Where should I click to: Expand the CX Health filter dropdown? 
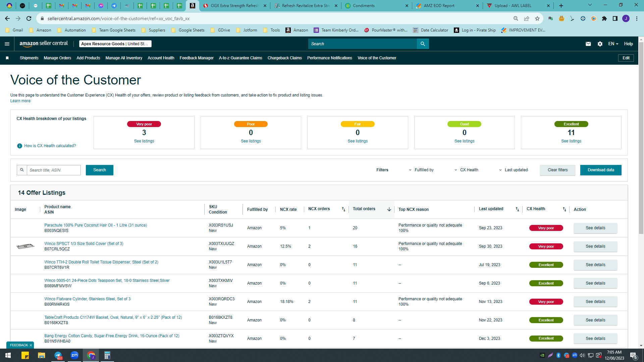[x=466, y=170]
